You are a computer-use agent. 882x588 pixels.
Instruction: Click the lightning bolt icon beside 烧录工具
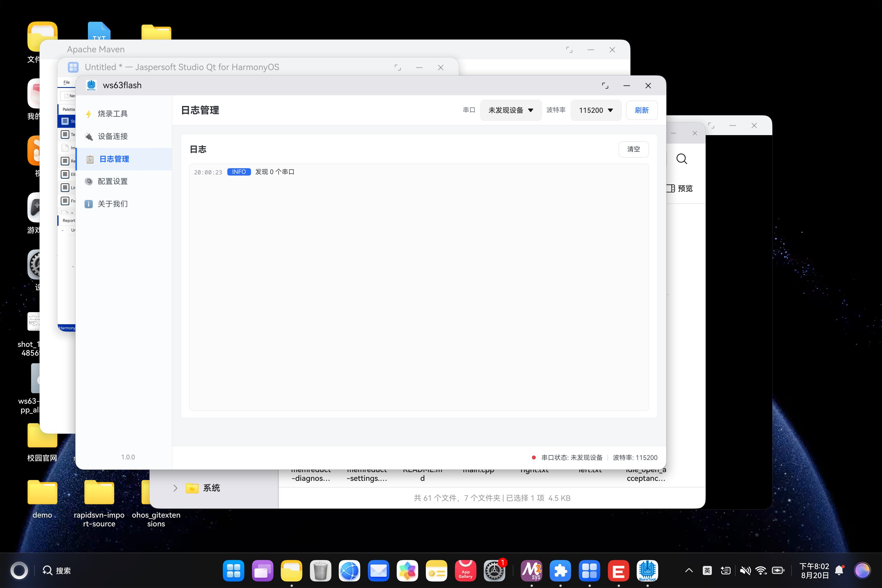88,114
